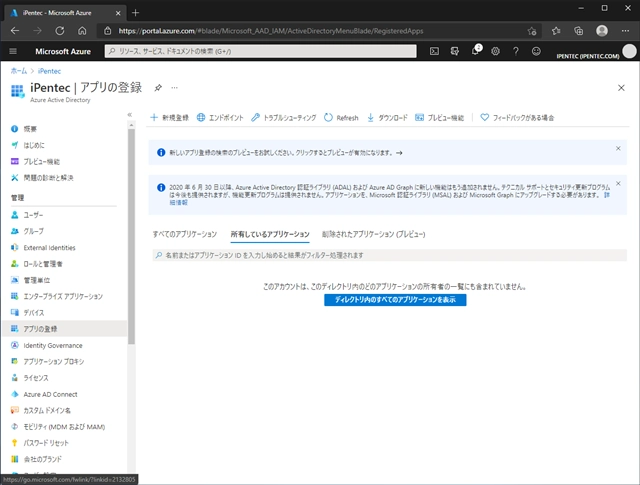Select アプリの登録 in the sidebar
This screenshot has height=485, width=640.
(x=65, y=329)
